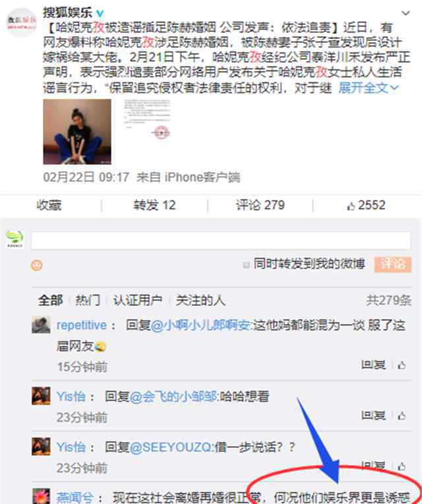This screenshot has height=504, width=422.
Task: Open the 搜狐娱乐 profile avatar
Action: pyautogui.click(x=22, y=22)
